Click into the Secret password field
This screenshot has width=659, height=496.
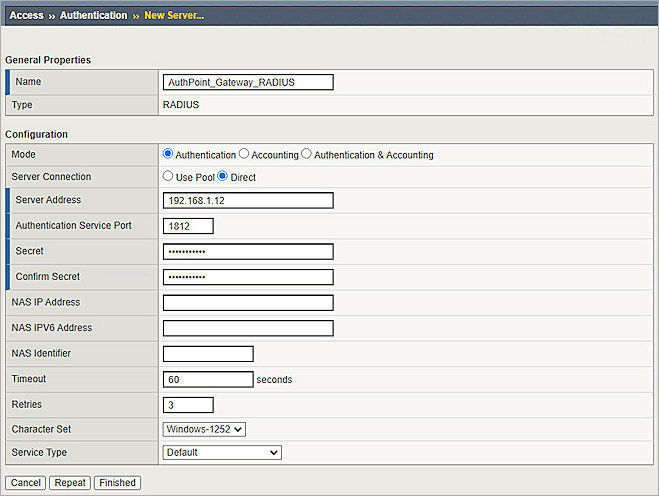[x=248, y=251]
